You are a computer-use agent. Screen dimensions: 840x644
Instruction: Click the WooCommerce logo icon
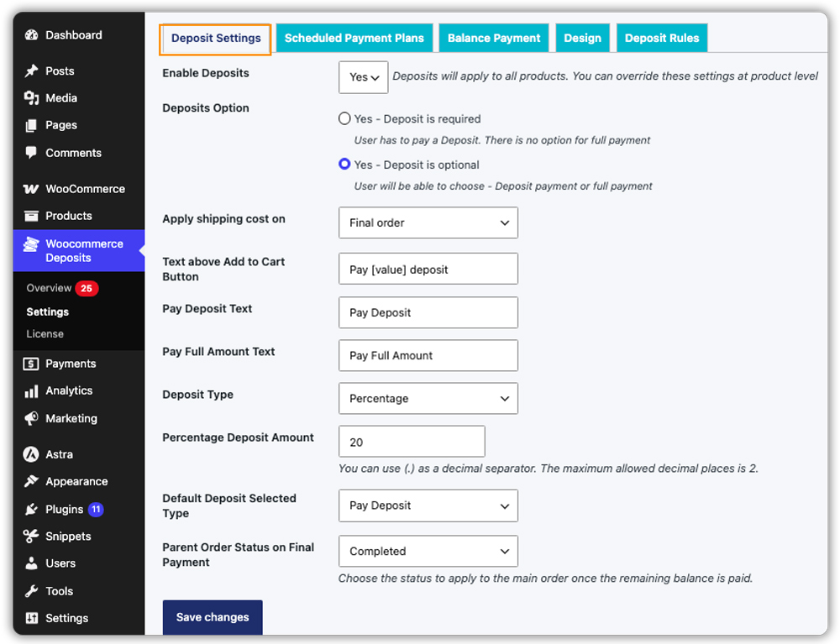(x=31, y=189)
